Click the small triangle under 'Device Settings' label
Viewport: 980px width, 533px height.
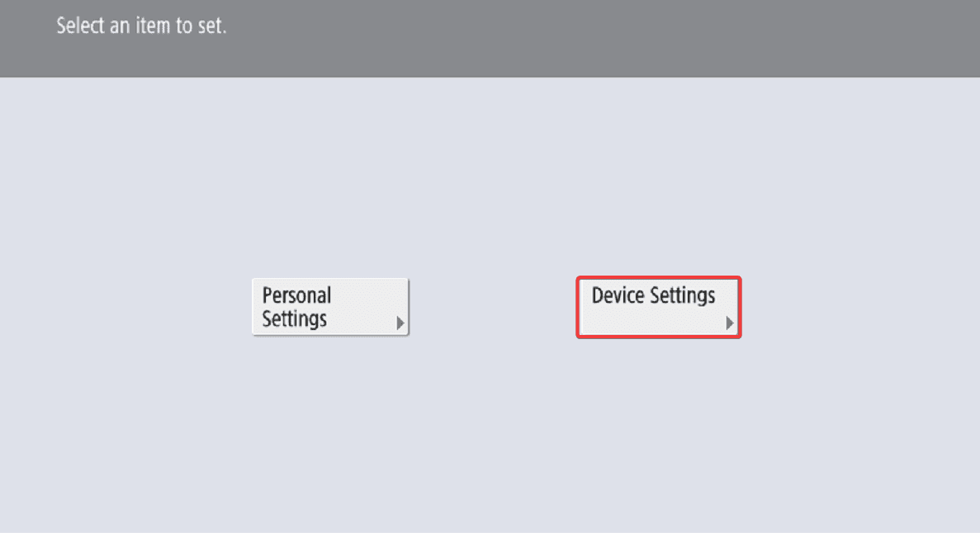click(x=729, y=323)
